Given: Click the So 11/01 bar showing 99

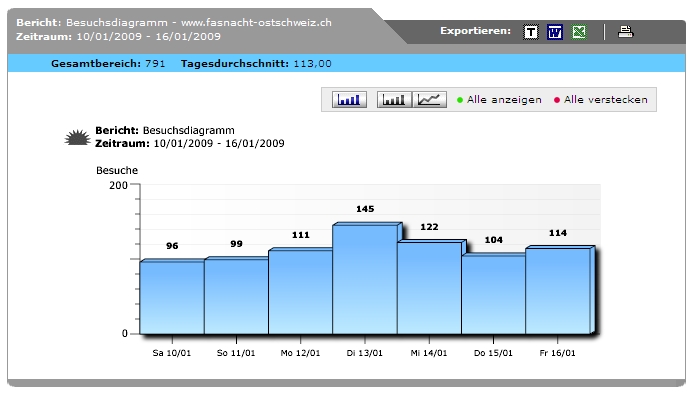Looking at the screenshot, I should coord(236,296).
